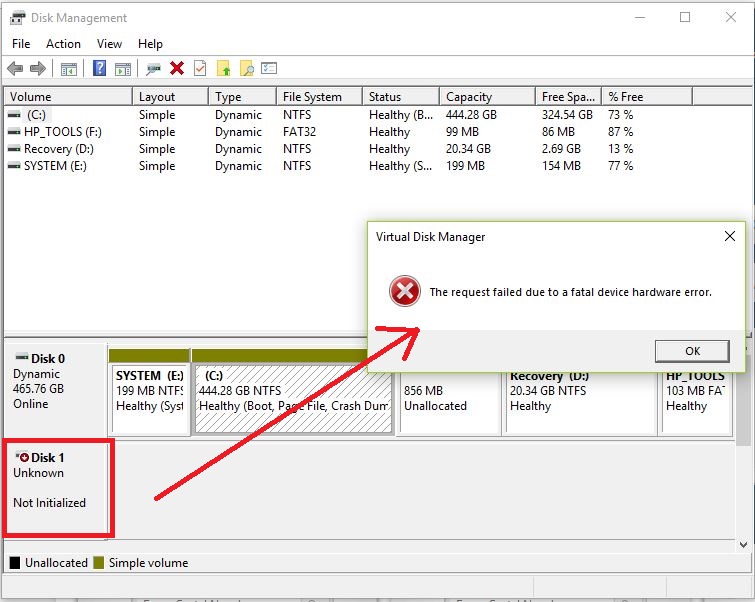Click the 77 % free cell
This screenshot has width=755, height=602.
point(620,165)
